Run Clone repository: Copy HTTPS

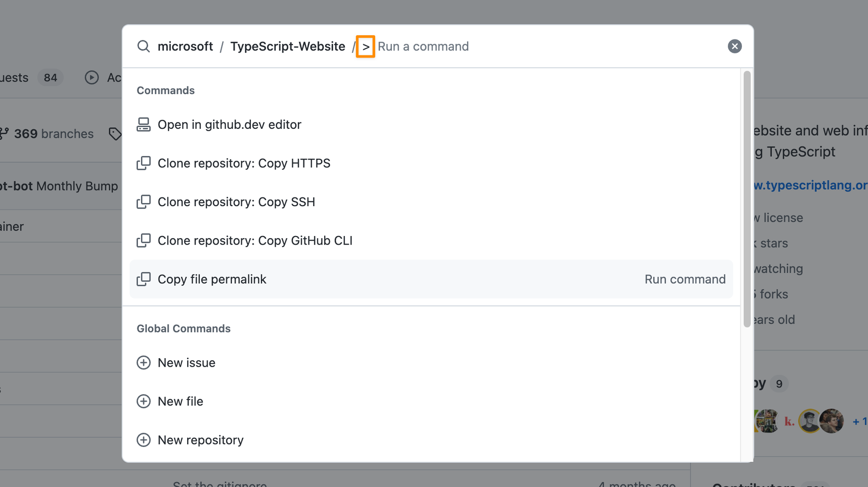point(431,163)
